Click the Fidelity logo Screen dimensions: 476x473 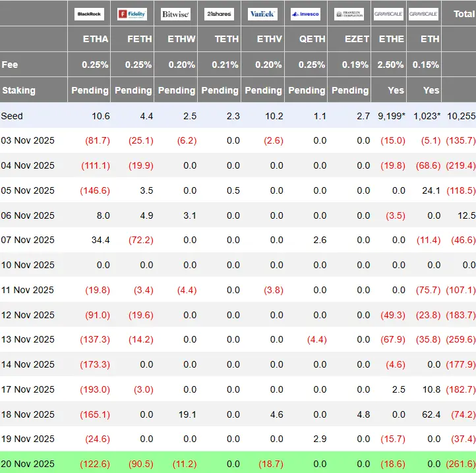pyautogui.click(x=133, y=14)
